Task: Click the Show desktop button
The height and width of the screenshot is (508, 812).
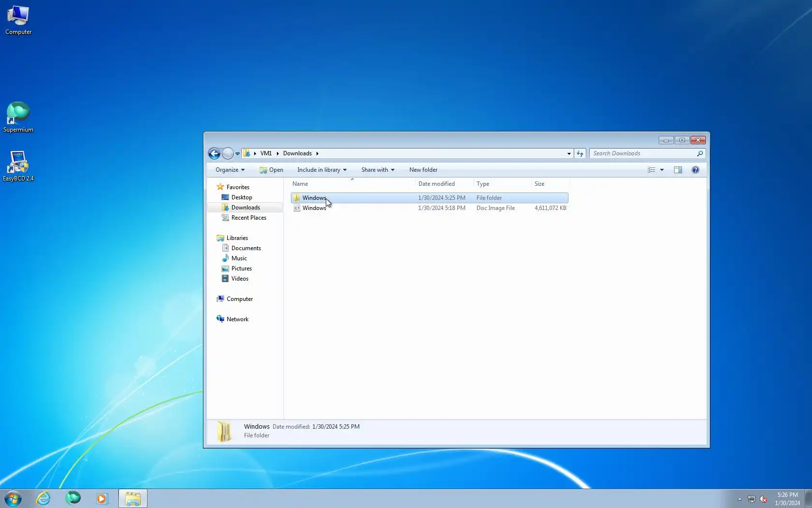Action: click(808, 498)
